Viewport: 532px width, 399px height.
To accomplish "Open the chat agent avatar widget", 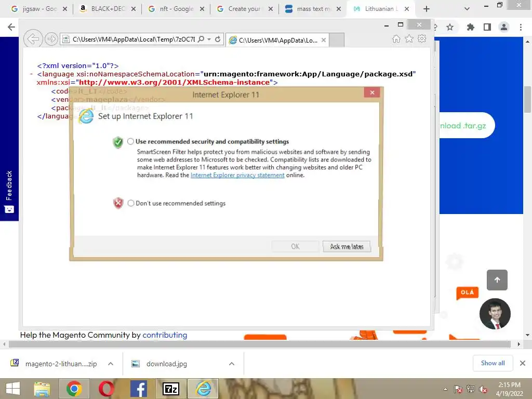I will [495, 314].
